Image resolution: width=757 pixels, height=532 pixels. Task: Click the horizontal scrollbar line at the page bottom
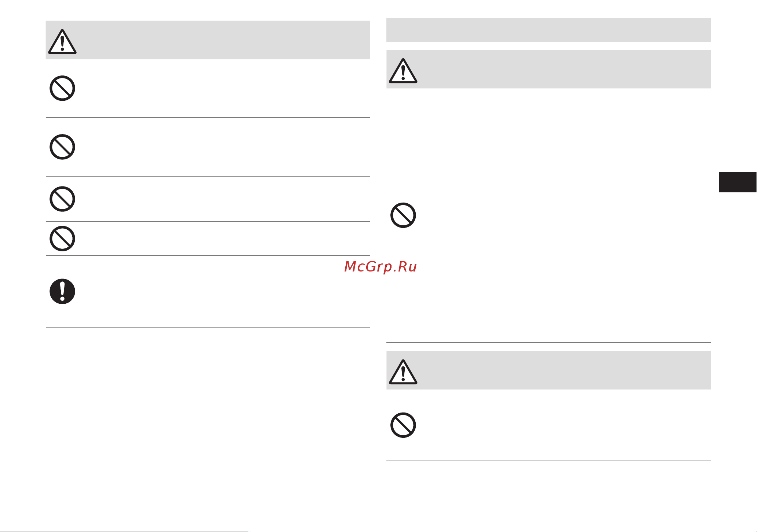125,531
